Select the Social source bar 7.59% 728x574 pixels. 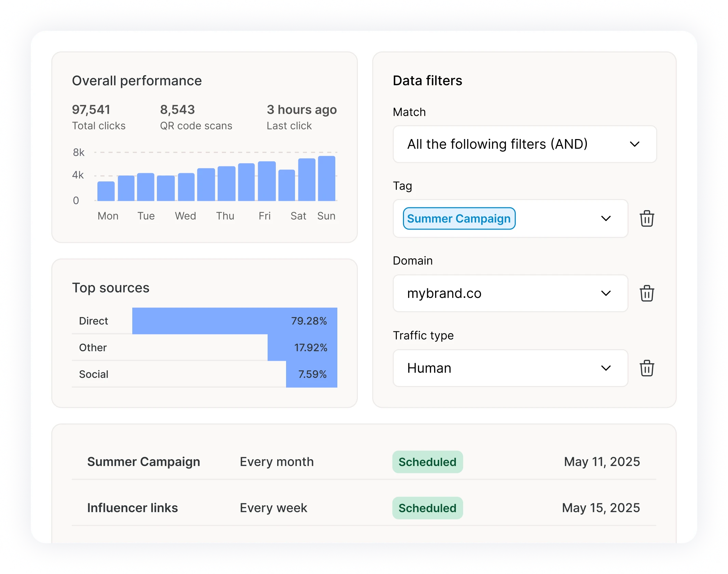click(311, 374)
